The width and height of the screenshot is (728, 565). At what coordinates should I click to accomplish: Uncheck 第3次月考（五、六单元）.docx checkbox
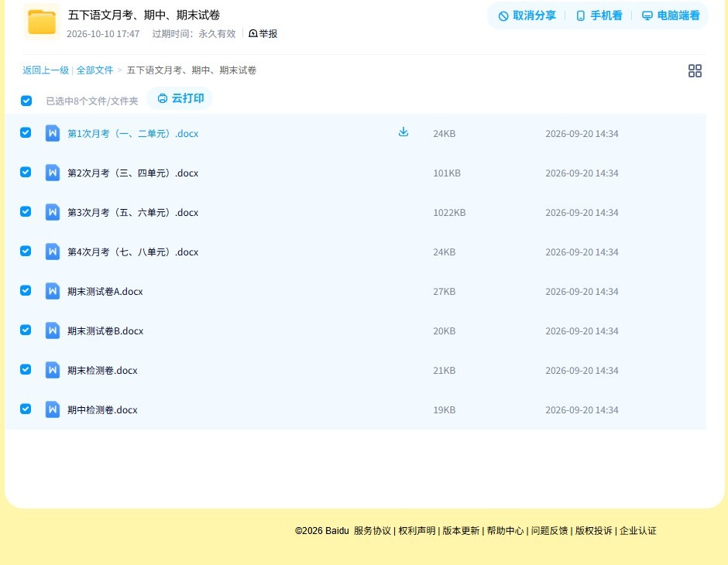[x=26, y=211]
